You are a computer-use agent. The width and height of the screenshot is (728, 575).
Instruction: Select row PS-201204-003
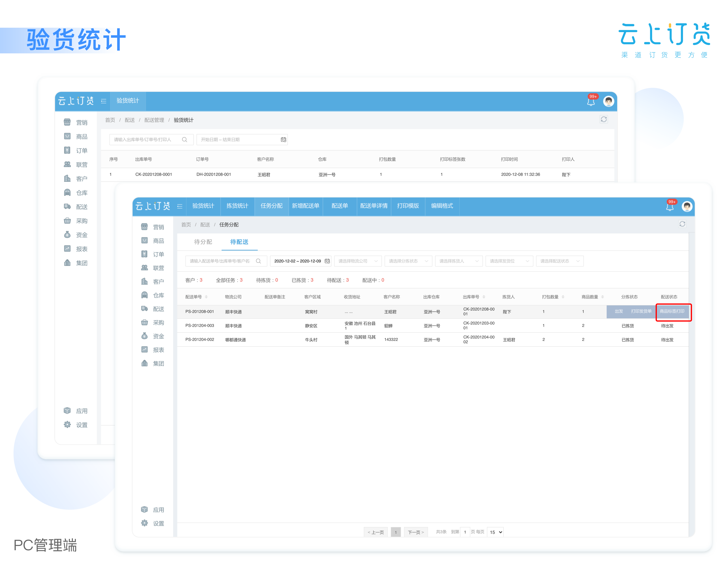click(x=433, y=326)
